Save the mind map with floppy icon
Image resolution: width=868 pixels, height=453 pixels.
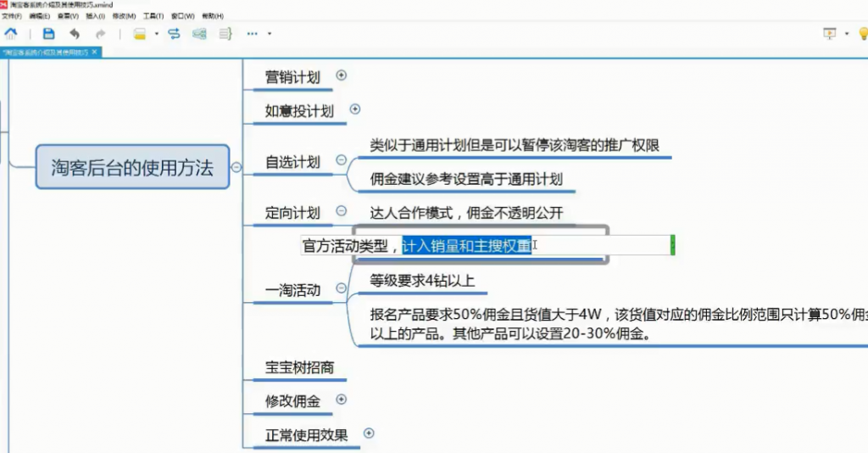pyautogui.click(x=48, y=34)
